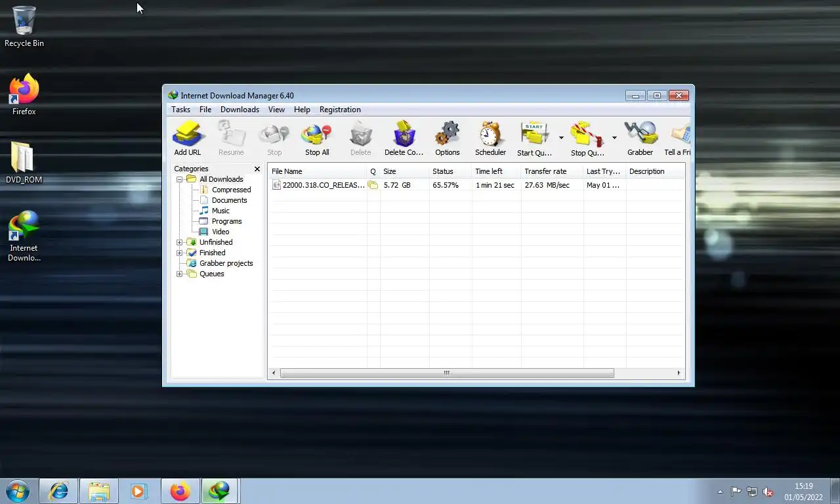
Task: Select the Queues category
Action: (x=211, y=274)
